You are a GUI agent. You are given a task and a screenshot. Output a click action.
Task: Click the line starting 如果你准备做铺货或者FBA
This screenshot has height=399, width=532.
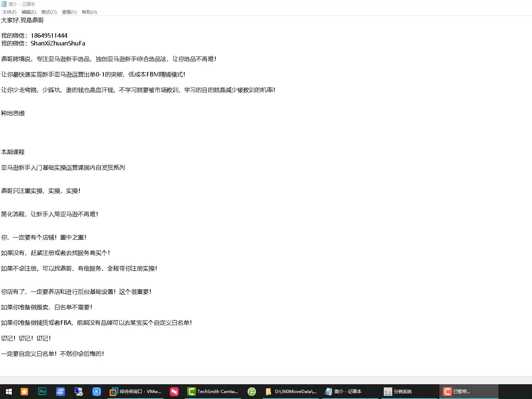(x=96, y=323)
